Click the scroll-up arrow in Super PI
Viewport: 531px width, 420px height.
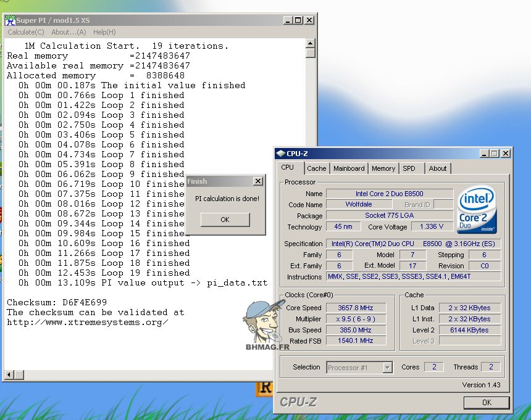[310, 43]
